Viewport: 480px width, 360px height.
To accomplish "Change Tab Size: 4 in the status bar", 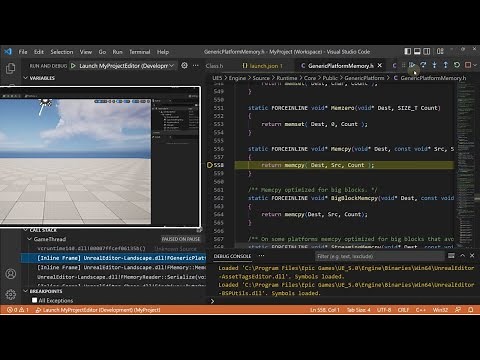I will pyautogui.click(x=359, y=310).
